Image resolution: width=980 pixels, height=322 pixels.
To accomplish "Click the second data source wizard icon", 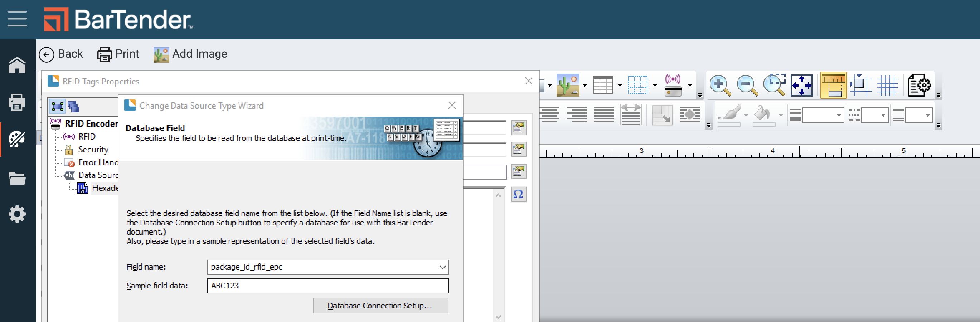I will (x=519, y=150).
